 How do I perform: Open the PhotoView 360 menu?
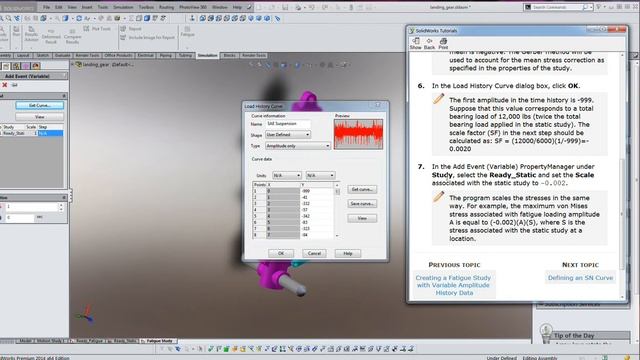point(193,7)
